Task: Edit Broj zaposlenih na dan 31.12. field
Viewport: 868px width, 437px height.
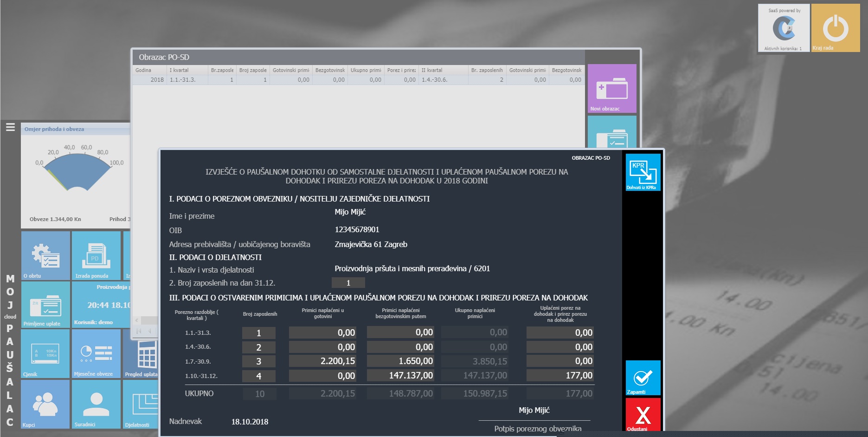Action: tap(348, 283)
